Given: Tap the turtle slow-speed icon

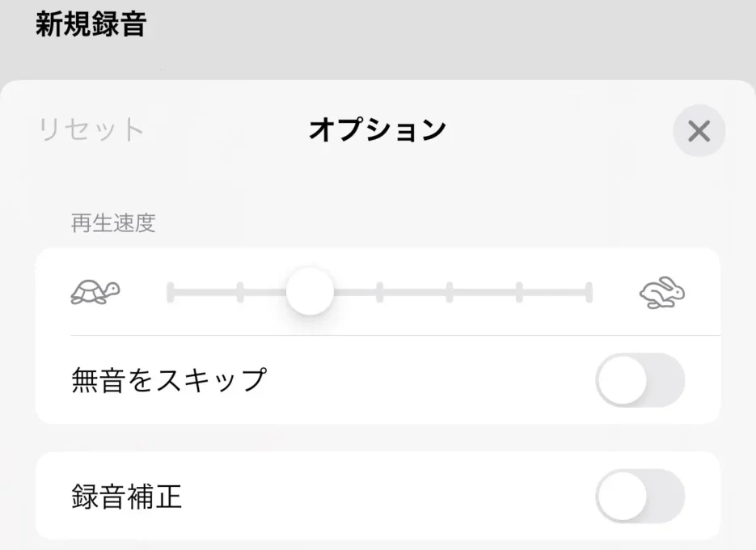Looking at the screenshot, I should pos(95,292).
